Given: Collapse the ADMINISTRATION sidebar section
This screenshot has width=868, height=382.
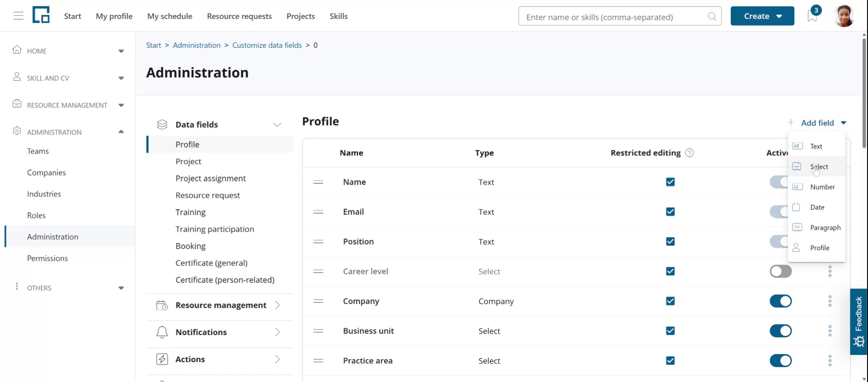Looking at the screenshot, I should [x=121, y=132].
